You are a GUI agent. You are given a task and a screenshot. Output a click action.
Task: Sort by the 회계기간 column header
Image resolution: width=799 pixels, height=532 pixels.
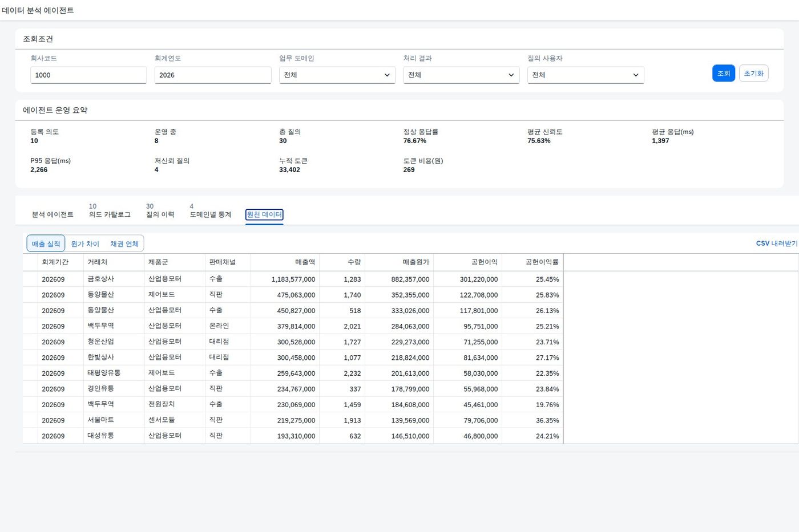coord(60,262)
